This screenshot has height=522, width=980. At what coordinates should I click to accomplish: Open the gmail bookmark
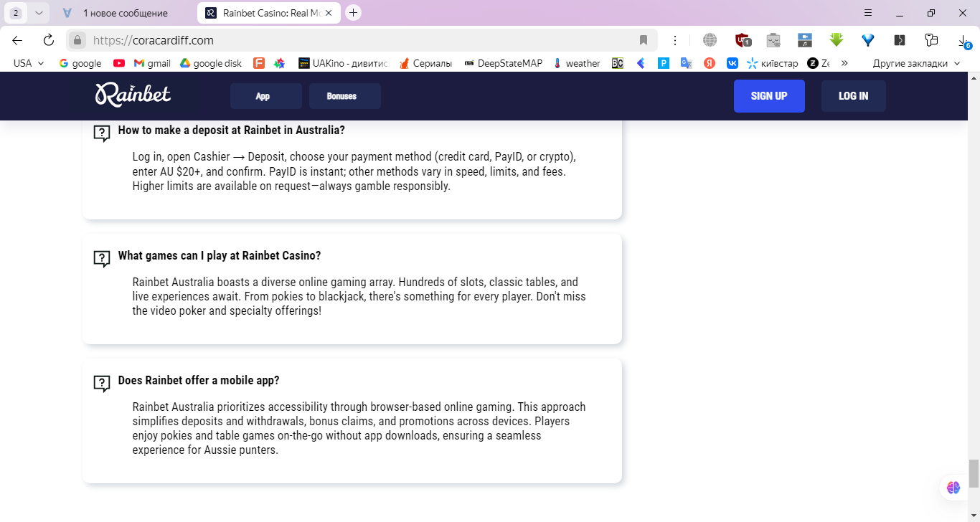coord(152,63)
